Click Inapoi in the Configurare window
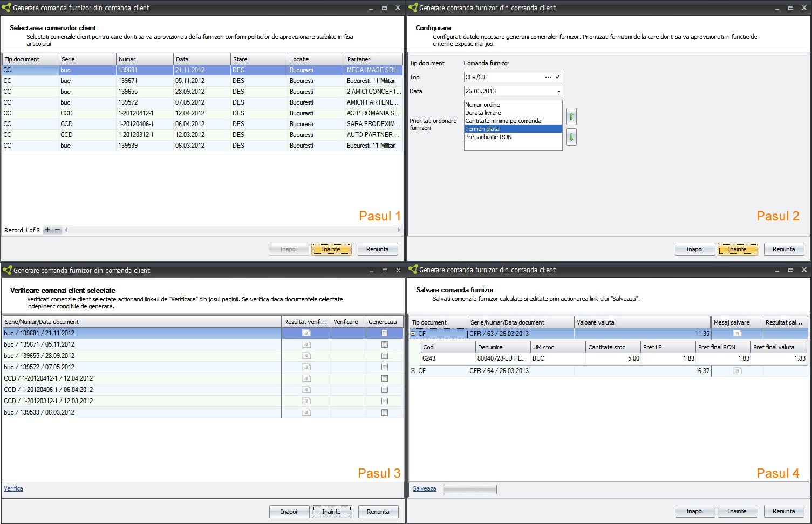The image size is (812, 524). coord(695,249)
